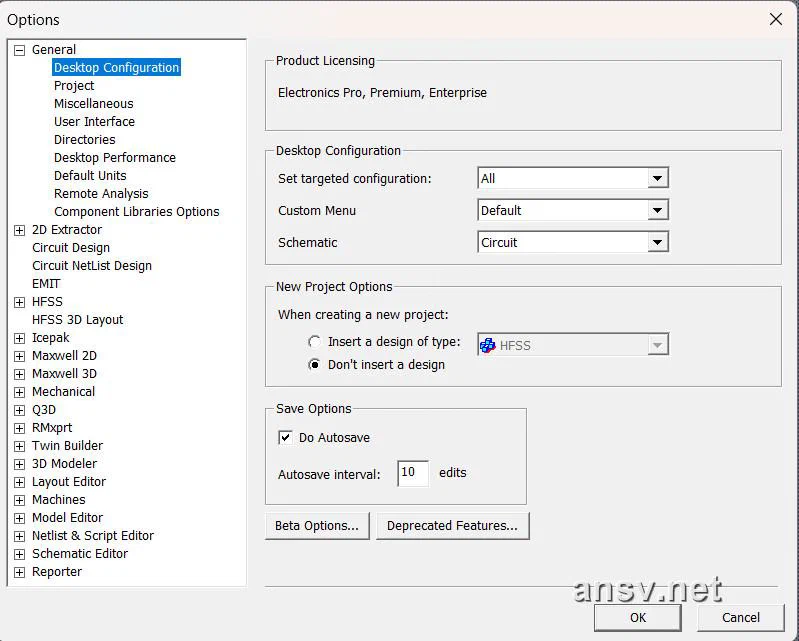Expand the 3D Modeler node

(19, 464)
